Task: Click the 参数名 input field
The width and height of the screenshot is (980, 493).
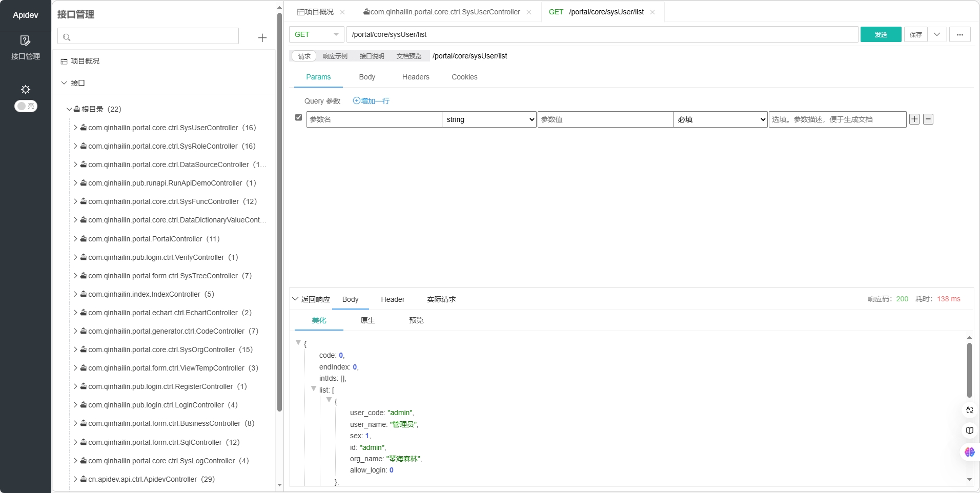Action: [374, 119]
